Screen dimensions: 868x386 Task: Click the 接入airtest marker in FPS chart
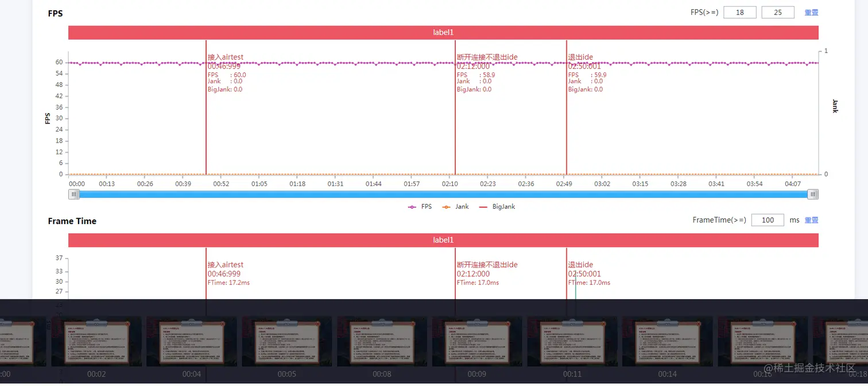click(x=225, y=57)
